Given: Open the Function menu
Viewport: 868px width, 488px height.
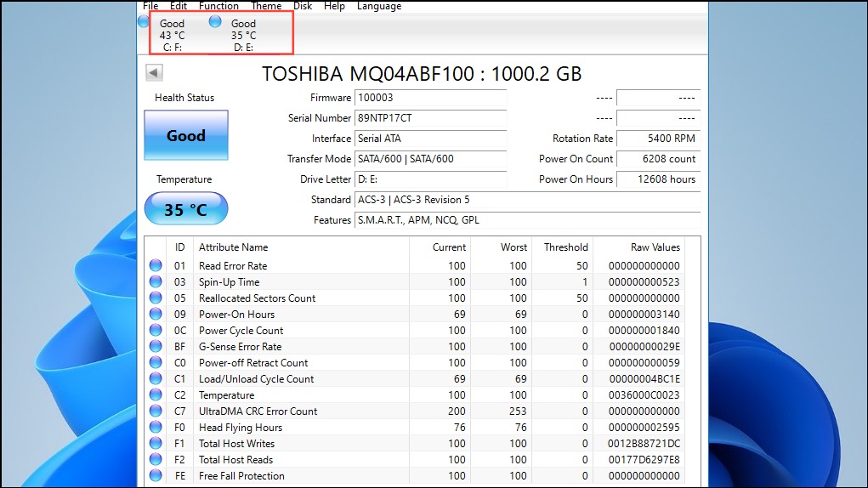Looking at the screenshot, I should (218, 6).
